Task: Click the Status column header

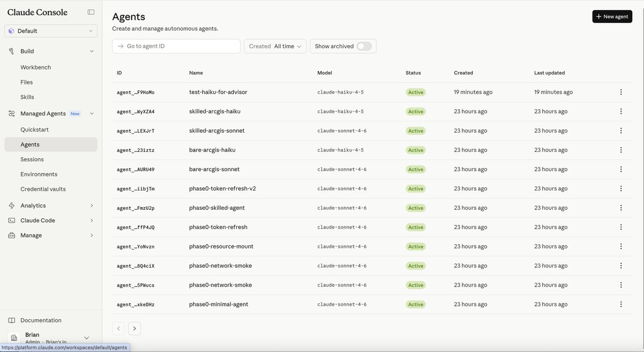Action: pyautogui.click(x=413, y=73)
